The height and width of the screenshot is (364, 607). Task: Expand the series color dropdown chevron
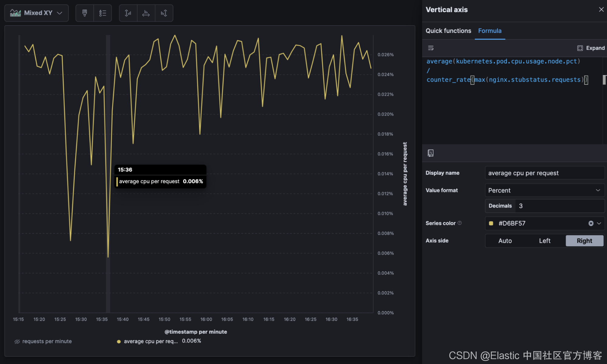click(x=599, y=223)
